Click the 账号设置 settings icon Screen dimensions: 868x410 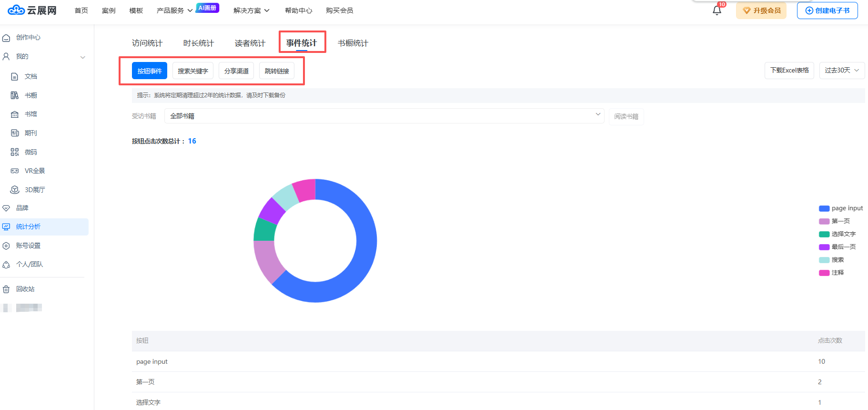click(6, 246)
